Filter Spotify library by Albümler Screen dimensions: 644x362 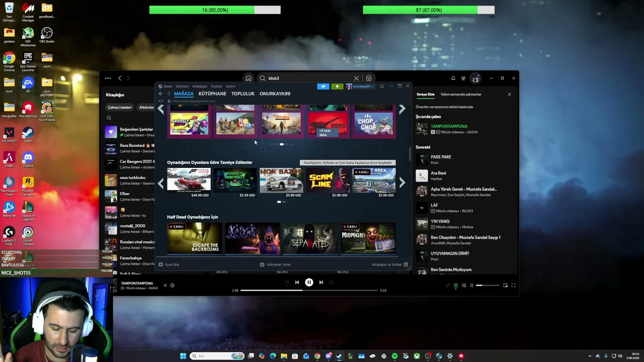pyautogui.click(x=146, y=107)
